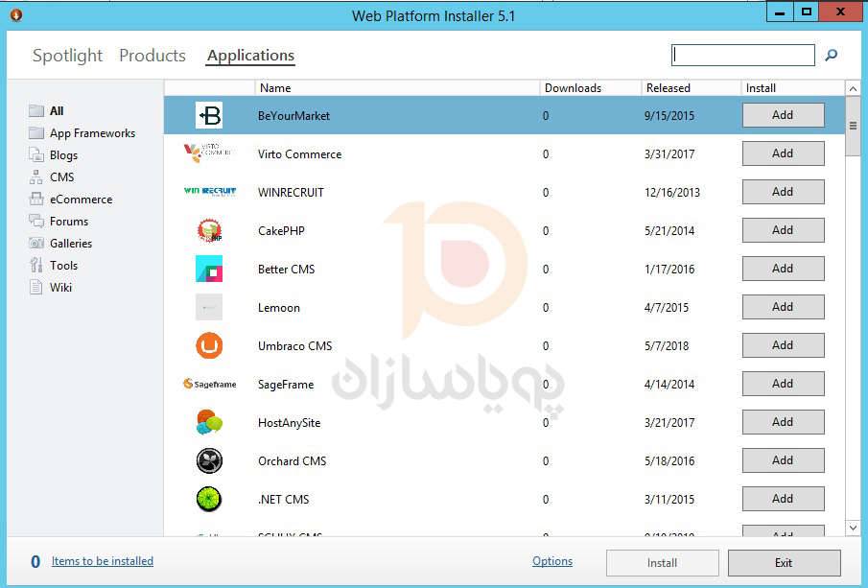Sort the list by Released column header
This screenshot has height=588, width=868.
tap(669, 88)
